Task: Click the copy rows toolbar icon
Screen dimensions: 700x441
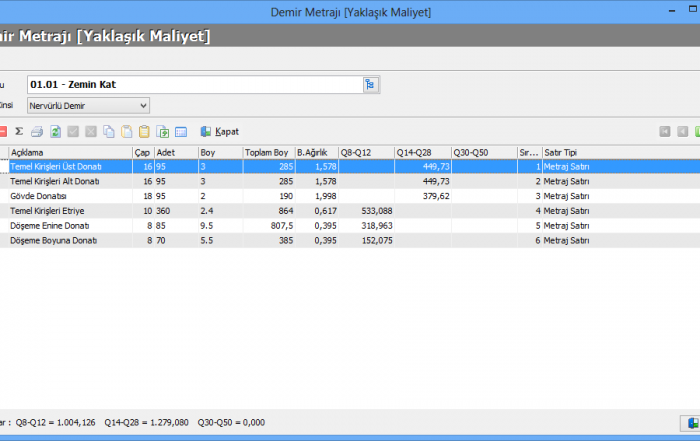Action: coord(109,131)
